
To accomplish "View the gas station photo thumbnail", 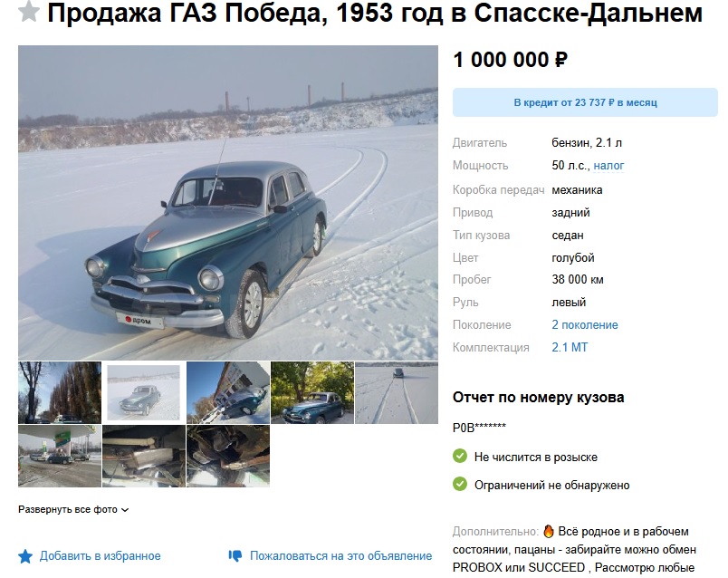I will coord(60,457).
